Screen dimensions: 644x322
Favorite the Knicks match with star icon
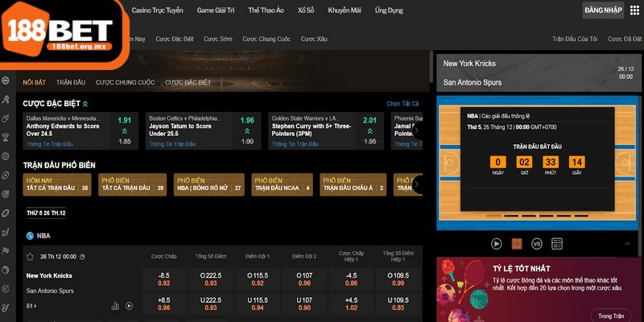click(x=31, y=256)
